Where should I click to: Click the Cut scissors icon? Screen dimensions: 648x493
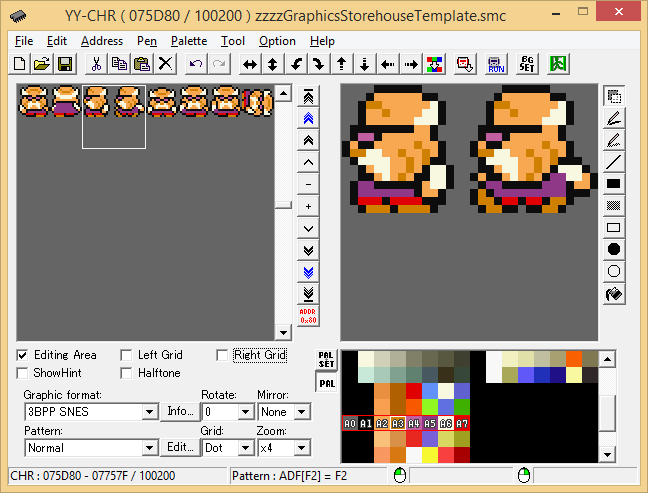(96, 64)
